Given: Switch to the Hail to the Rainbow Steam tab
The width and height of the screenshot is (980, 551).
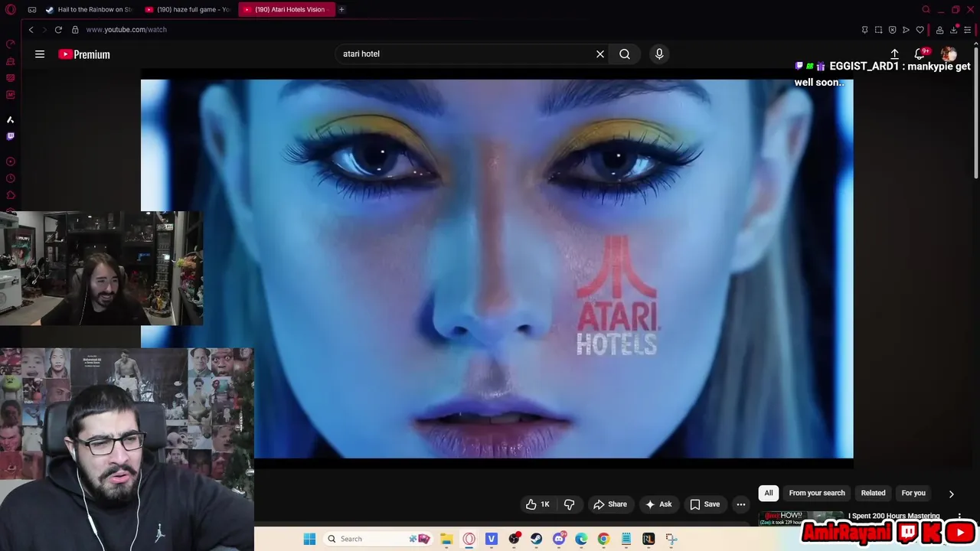Looking at the screenshot, I should click(89, 10).
